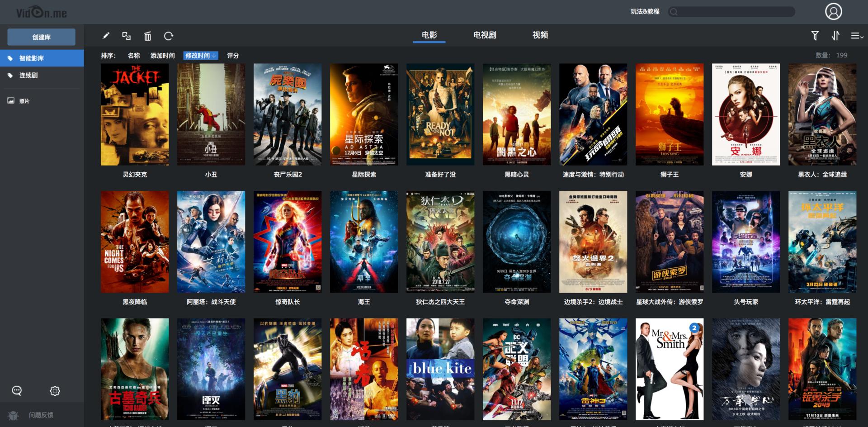Open the 银翼杀手2049 poster
The width and height of the screenshot is (868, 427).
(822, 370)
